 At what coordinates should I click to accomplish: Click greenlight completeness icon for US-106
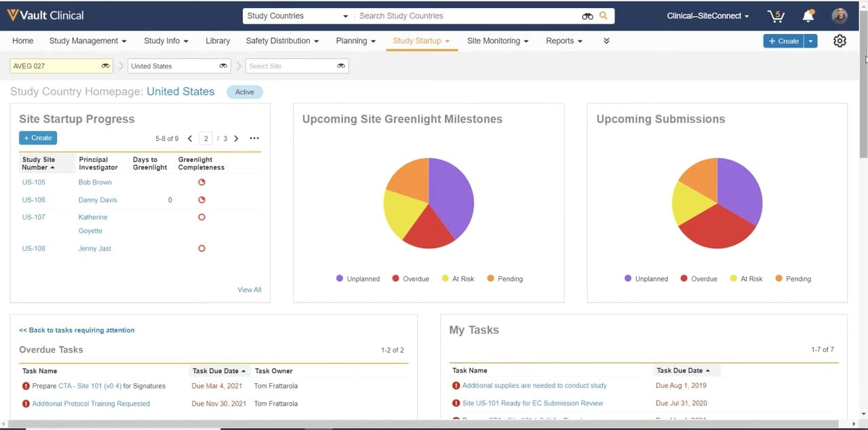(201, 200)
